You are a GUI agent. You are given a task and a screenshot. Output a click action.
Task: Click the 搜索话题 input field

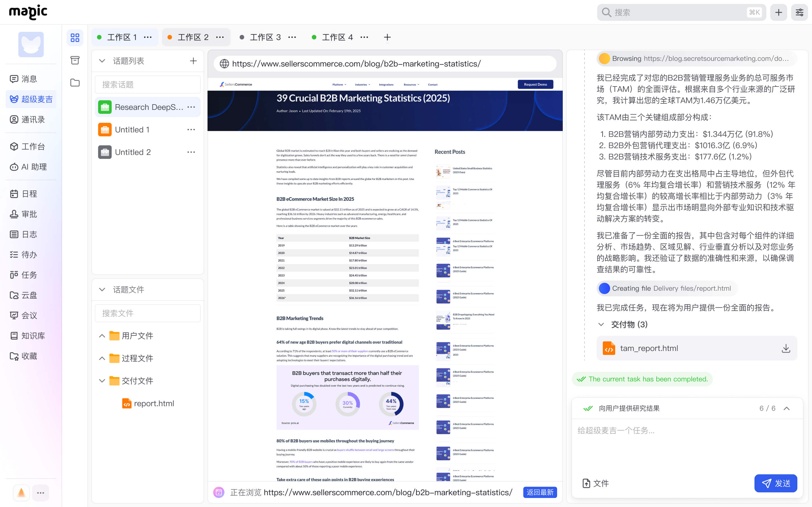(148, 84)
